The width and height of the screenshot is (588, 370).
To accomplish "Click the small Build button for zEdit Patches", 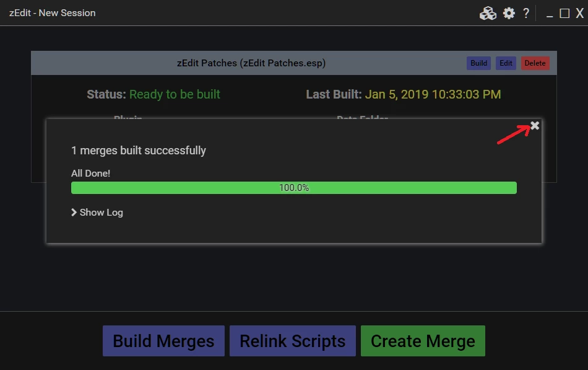I will (478, 63).
